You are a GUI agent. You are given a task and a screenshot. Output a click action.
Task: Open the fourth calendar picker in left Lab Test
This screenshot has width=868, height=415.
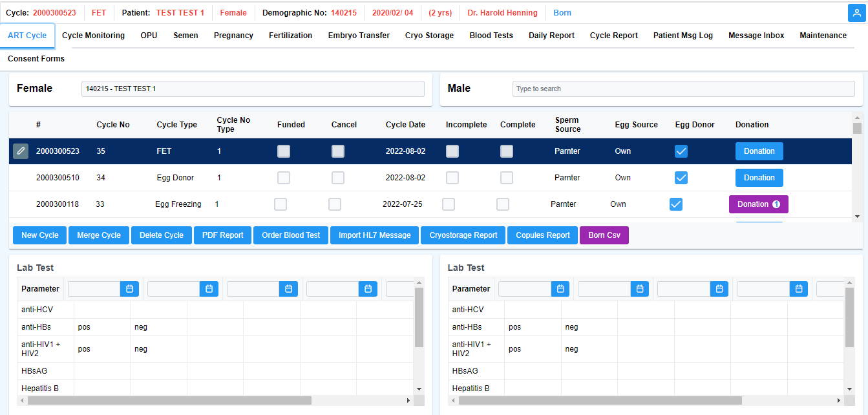(368, 289)
